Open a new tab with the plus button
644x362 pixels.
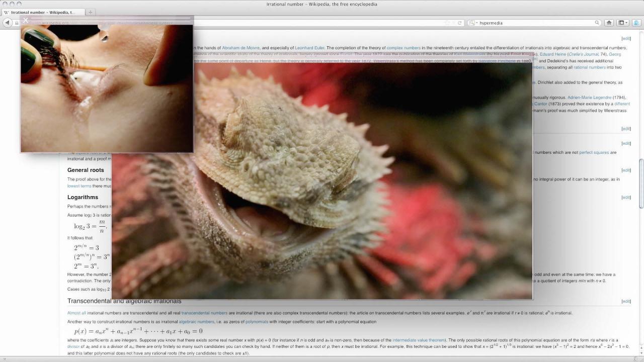91,12
